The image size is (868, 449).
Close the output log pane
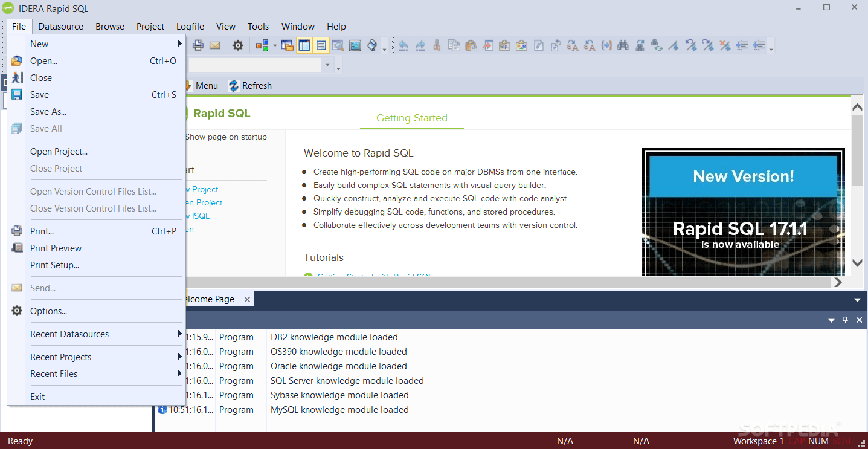click(859, 320)
